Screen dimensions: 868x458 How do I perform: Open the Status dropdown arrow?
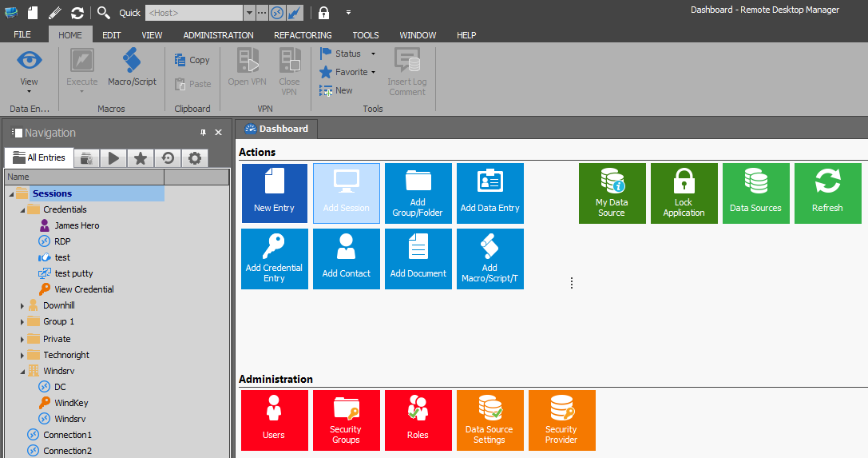[x=373, y=54]
